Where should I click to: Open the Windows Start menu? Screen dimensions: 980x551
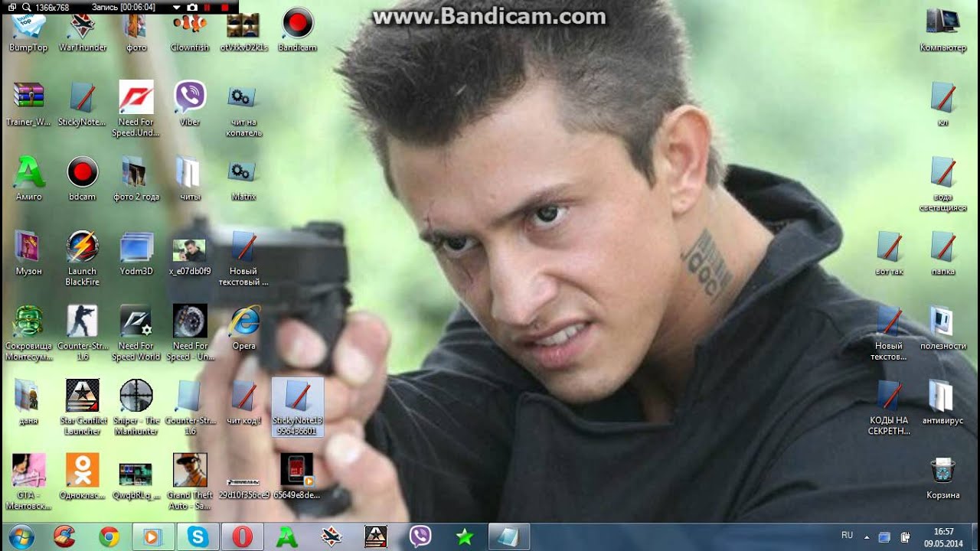coord(21,537)
